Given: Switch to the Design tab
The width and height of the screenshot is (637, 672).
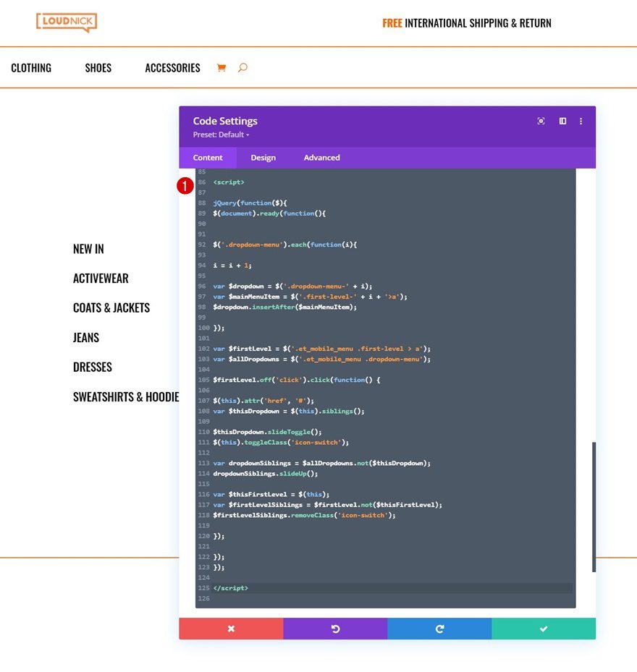Looking at the screenshot, I should (263, 157).
